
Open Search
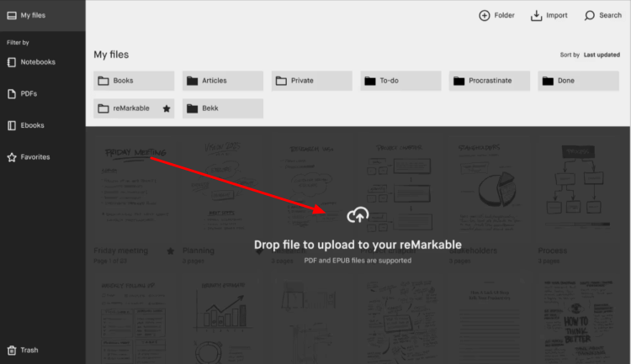pos(603,15)
